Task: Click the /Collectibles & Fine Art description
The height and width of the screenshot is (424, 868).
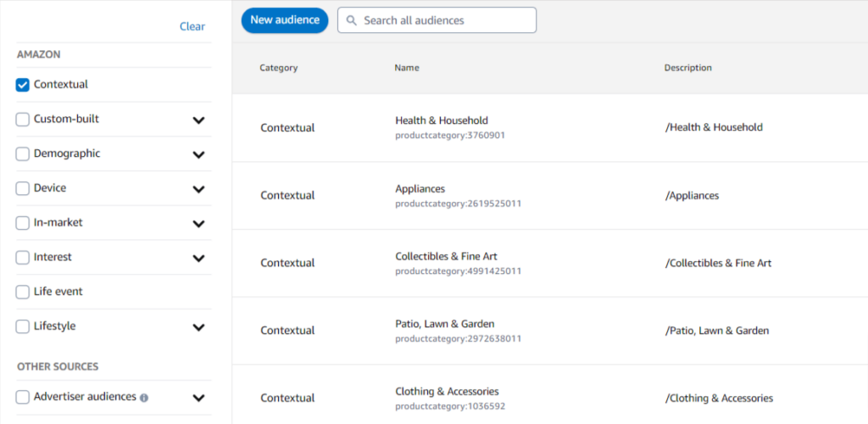Action: click(x=718, y=263)
